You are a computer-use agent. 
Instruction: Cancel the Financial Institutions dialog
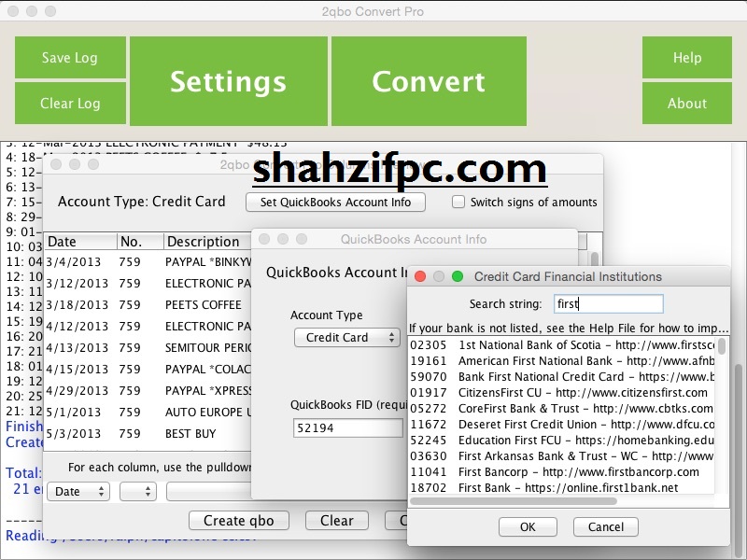605,526
